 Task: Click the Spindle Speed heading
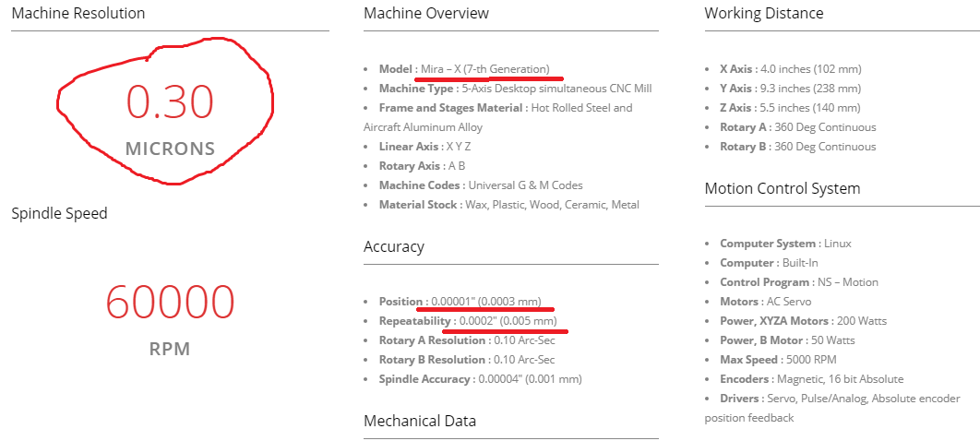coord(59,213)
